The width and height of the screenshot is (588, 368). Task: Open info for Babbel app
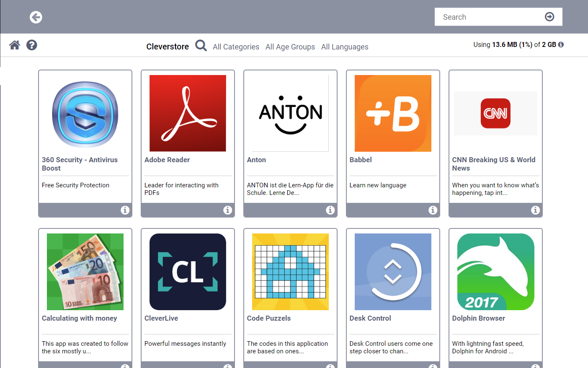(x=433, y=210)
